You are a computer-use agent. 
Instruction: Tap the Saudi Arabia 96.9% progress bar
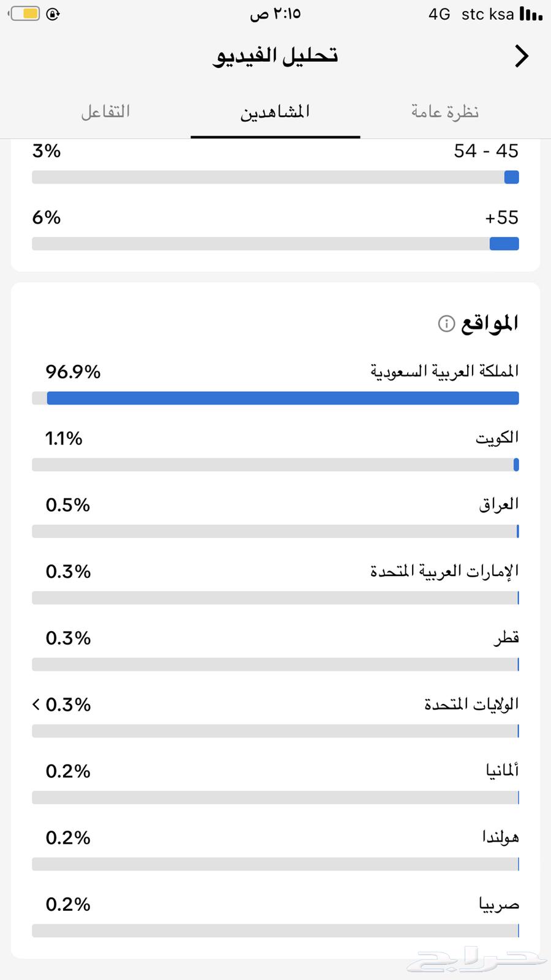[x=275, y=398]
